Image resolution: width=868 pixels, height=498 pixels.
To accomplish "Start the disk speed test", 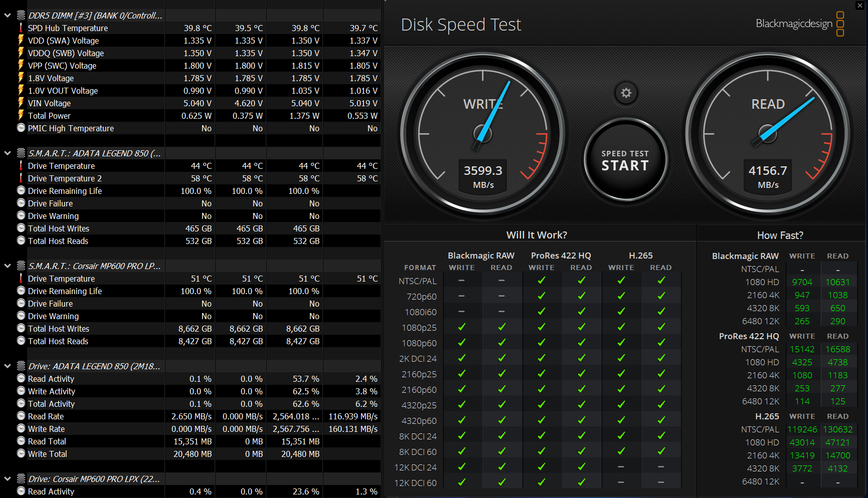I will [625, 160].
